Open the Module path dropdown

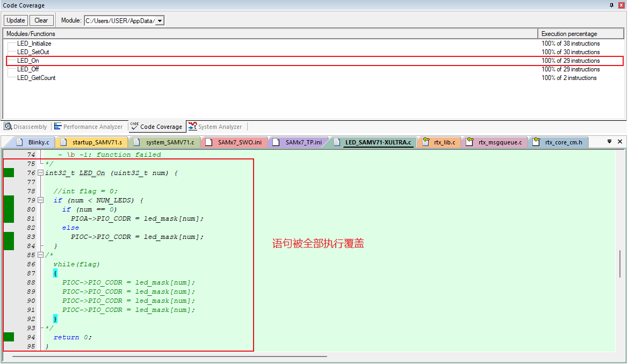click(160, 20)
